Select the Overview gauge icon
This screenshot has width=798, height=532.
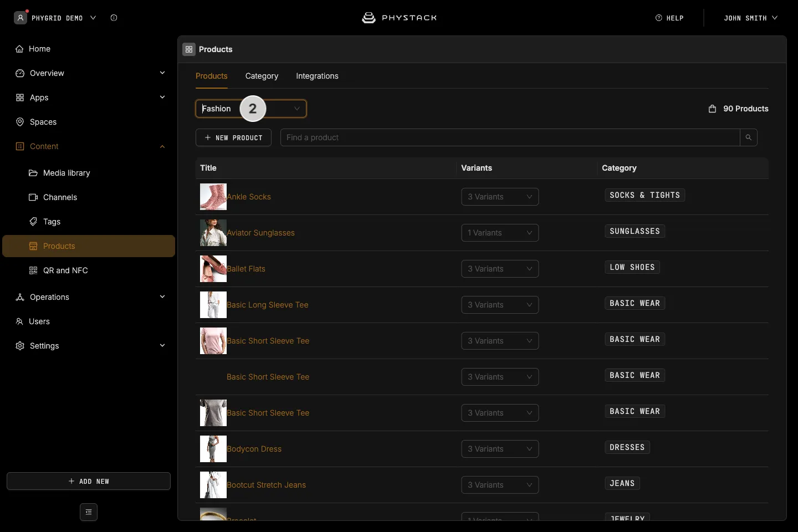click(20, 73)
